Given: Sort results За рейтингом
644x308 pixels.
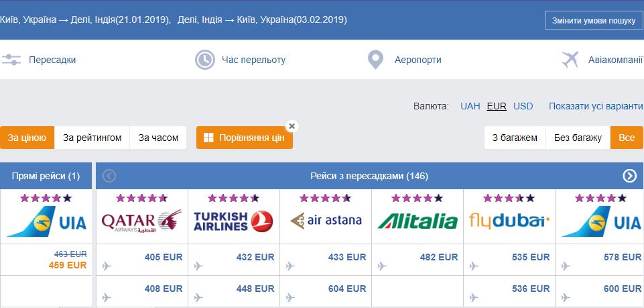Looking at the screenshot, I should 92,138.
